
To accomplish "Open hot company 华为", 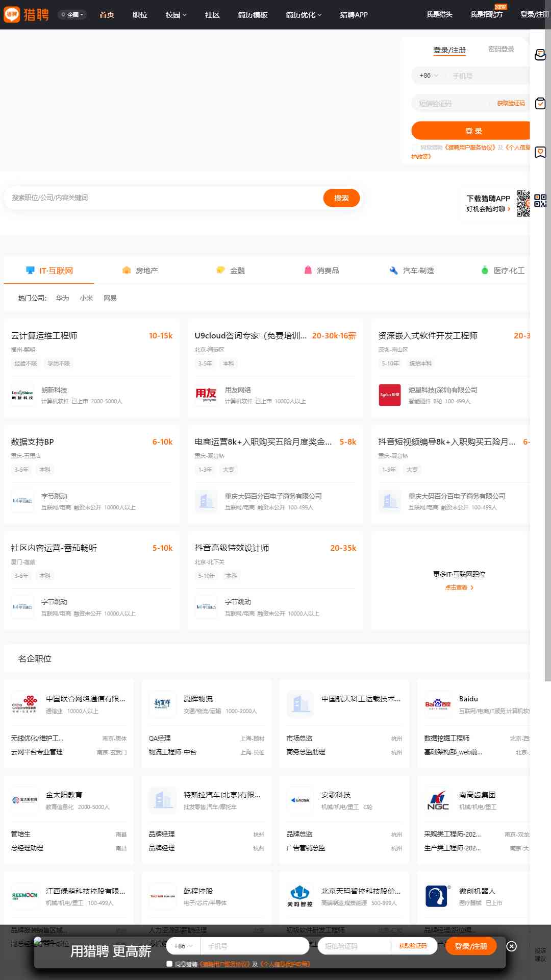I will (x=62, y=298).
